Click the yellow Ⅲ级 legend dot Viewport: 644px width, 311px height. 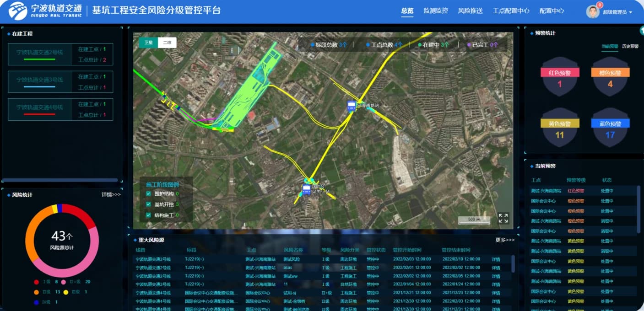click(66, 292)
